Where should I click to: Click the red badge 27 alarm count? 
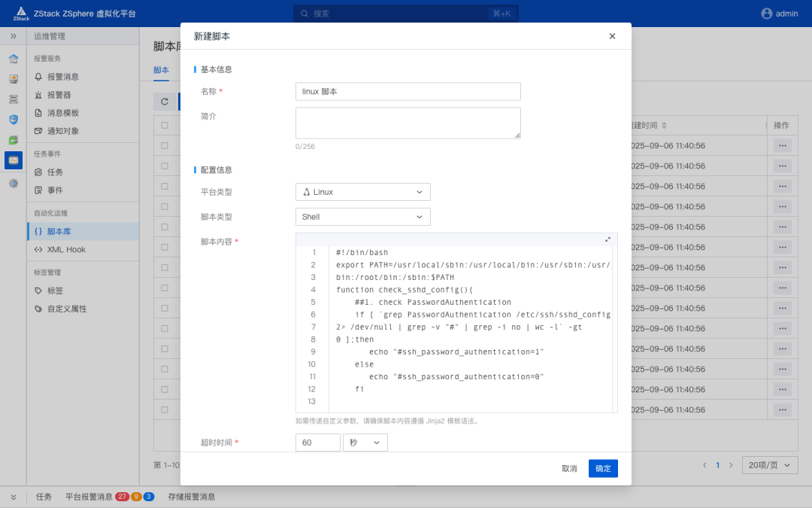(123, 497)
